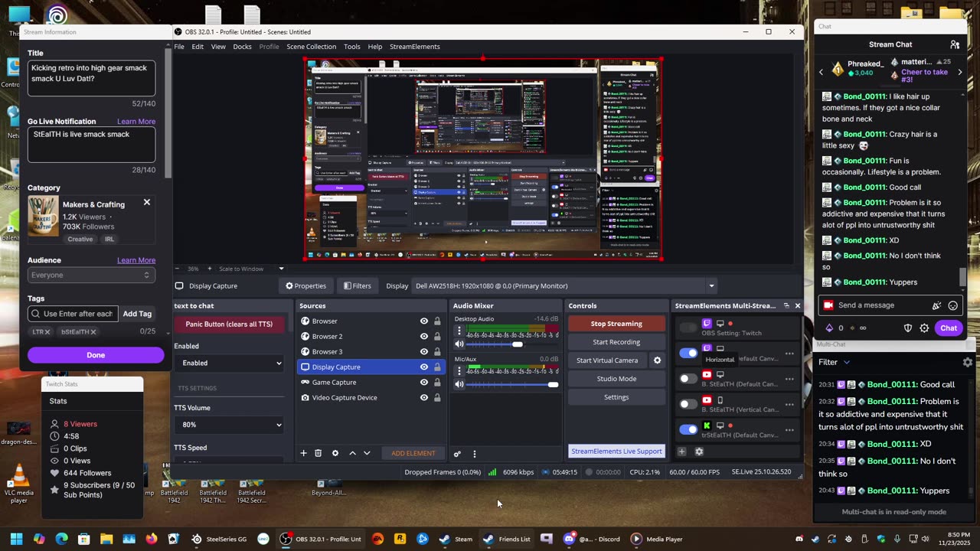Open Windows Start menu
980x551 pixels.
click(16, 539)
